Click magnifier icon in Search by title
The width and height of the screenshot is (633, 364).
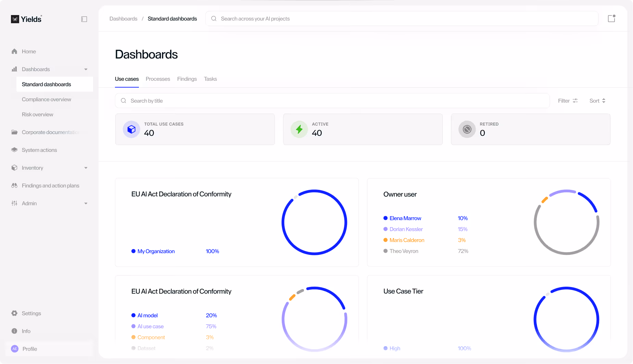[x=124, y=101]
